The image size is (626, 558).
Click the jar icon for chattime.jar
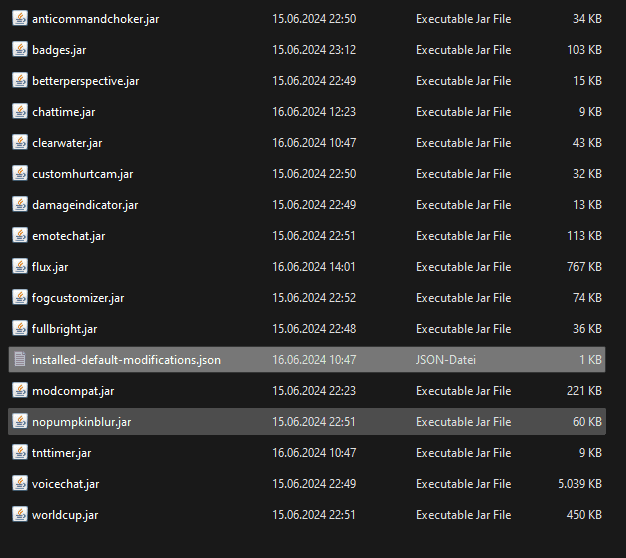tap(20, 111)
